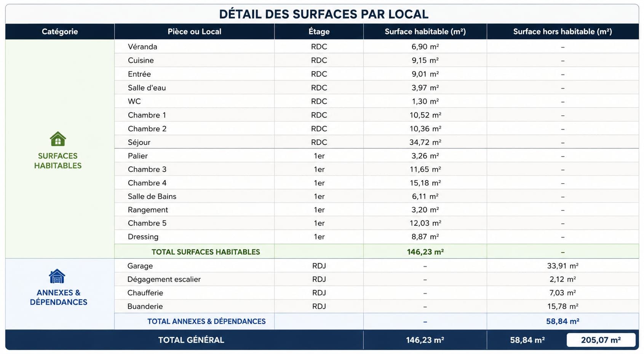Select the Dégagement escalier value '2,12 m²'

[563, 279]
